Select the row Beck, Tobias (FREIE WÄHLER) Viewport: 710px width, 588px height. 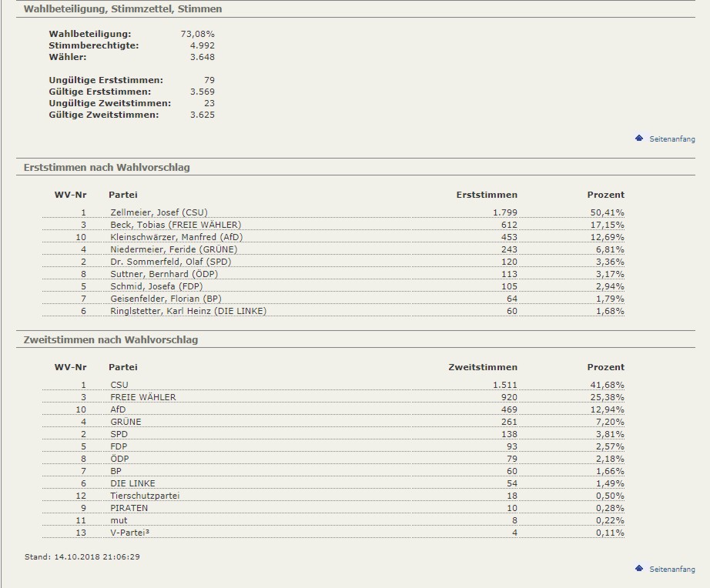pyautogui.click(x=333, y=225)
